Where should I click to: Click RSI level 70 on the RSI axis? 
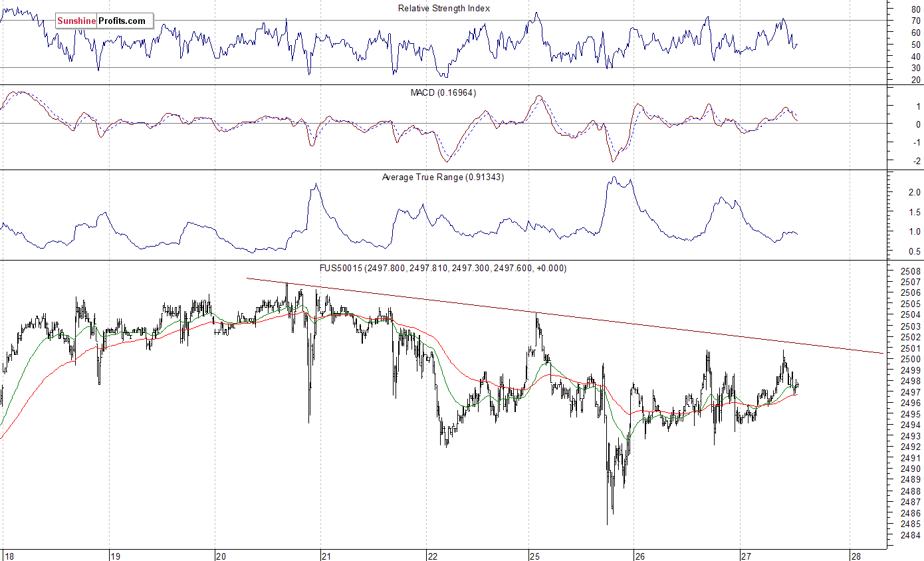[x=916, y=21]
